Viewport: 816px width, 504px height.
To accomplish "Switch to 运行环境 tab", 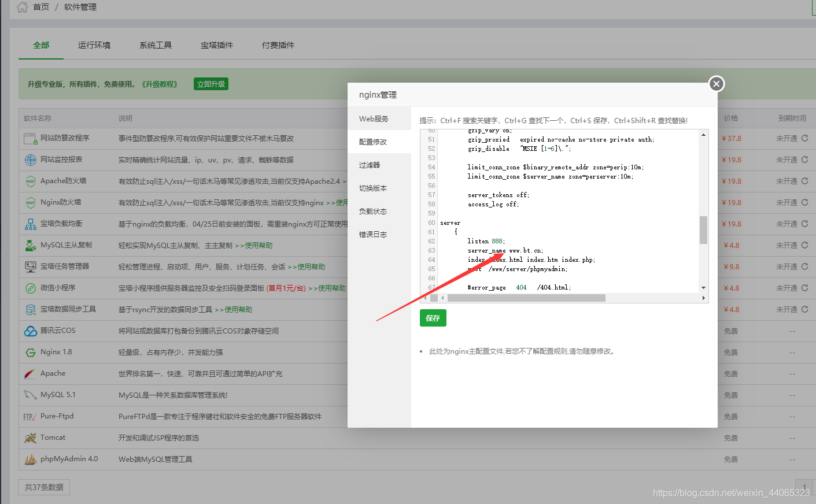I will 94,45.
